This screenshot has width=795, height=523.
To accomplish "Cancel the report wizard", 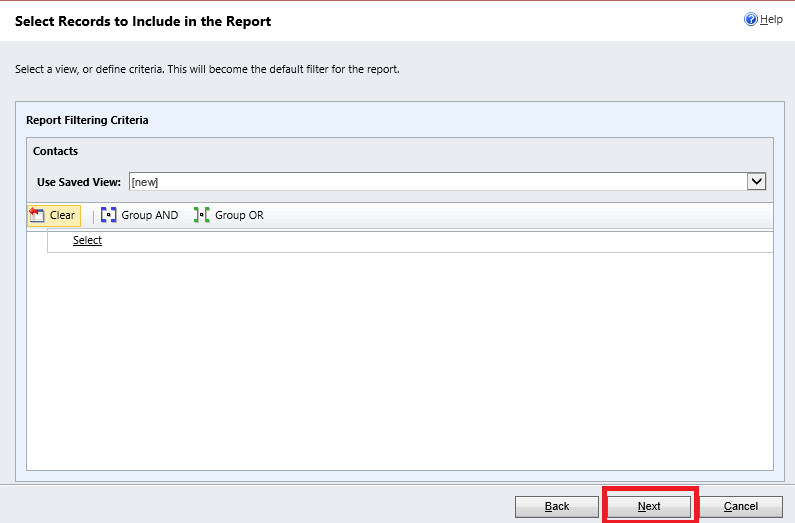I will pyautogui.click(x=741, y=506).
